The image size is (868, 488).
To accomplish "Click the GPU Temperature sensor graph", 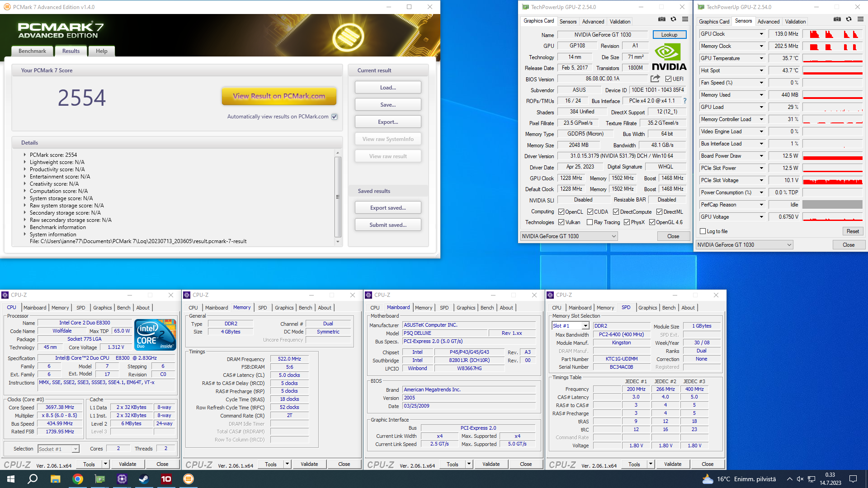I will [x=832, y=58].
